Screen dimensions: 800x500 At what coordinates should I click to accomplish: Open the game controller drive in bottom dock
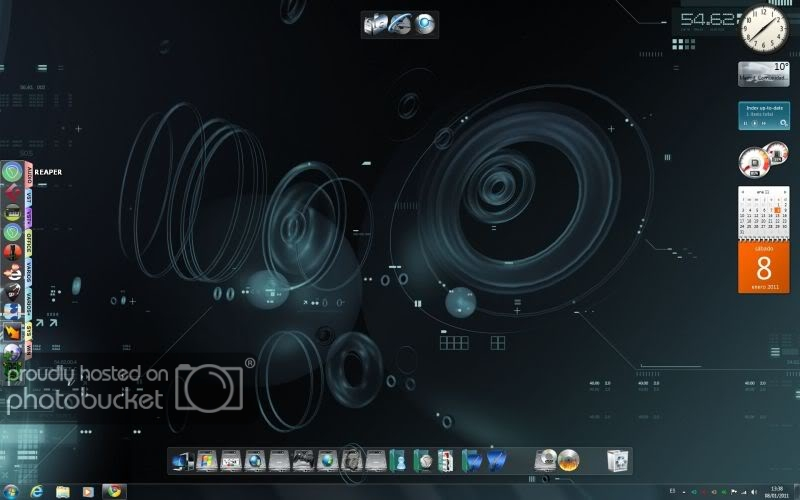tap(303, 461)
